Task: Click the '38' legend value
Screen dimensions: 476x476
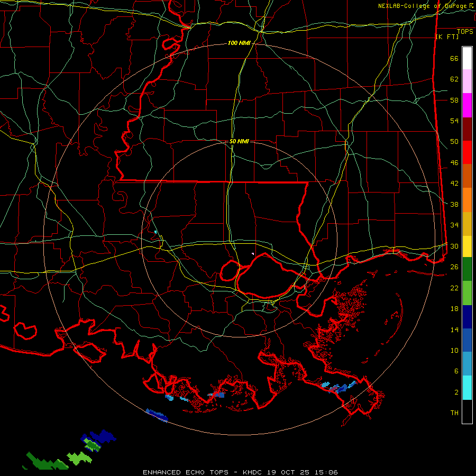Action: (x=454, y=204)
